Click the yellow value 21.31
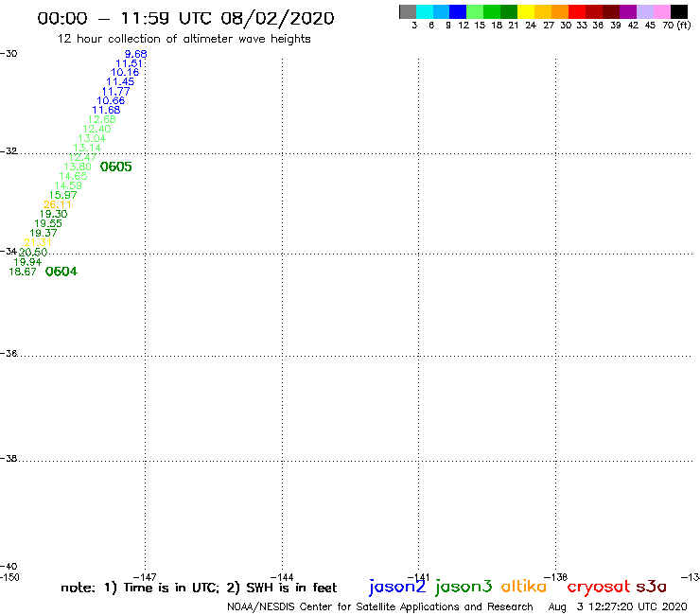This screenshot has height=615, width=700. point(38,242)
